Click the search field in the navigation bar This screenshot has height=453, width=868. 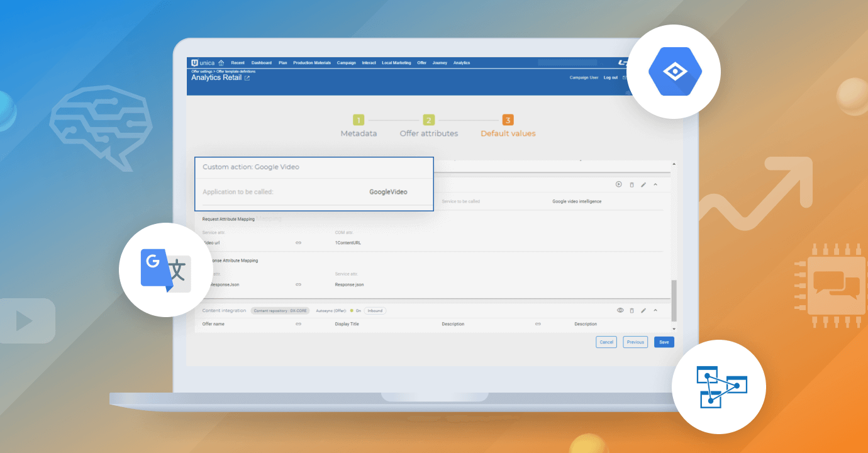(x=567, y=62)
